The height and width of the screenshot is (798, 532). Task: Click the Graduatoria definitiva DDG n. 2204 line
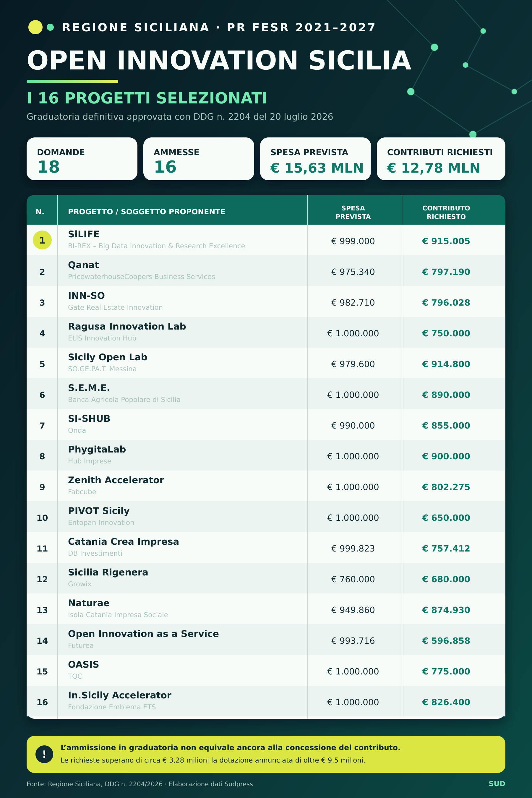click(180, 117)
